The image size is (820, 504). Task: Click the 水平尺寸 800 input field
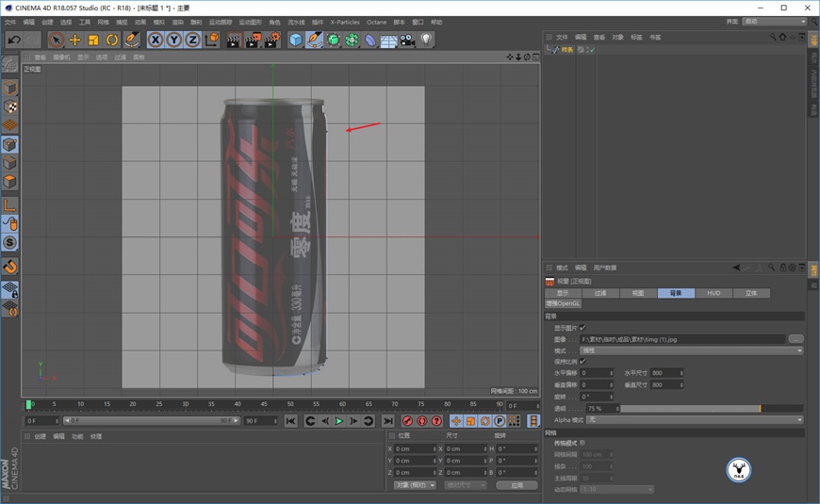pos(666,373)
